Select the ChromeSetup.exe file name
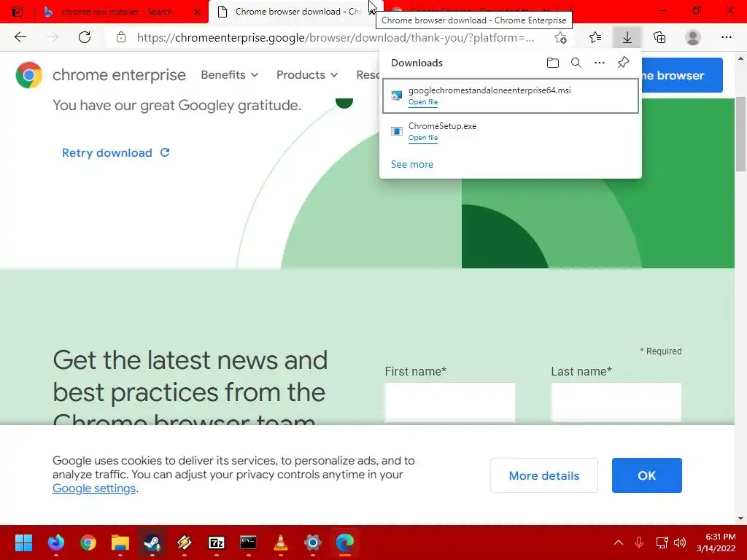This screenshot has width=747, height=560. pyautogui.click(x=442, y=125)
